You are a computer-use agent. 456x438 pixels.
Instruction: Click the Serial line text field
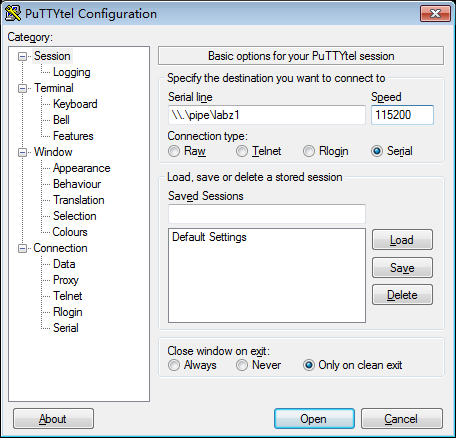267,115
